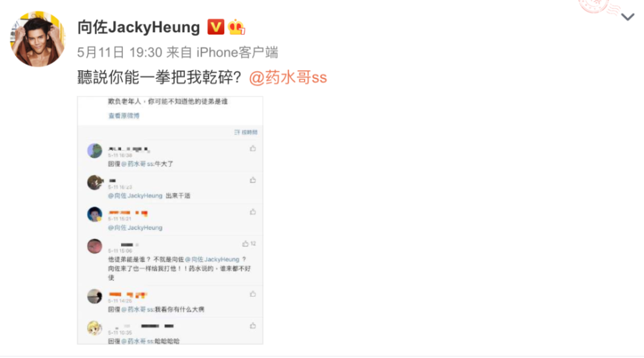Like the 我看你有什么大病 comment
This screenshot has height=358, width=644.
click(252, 294)
